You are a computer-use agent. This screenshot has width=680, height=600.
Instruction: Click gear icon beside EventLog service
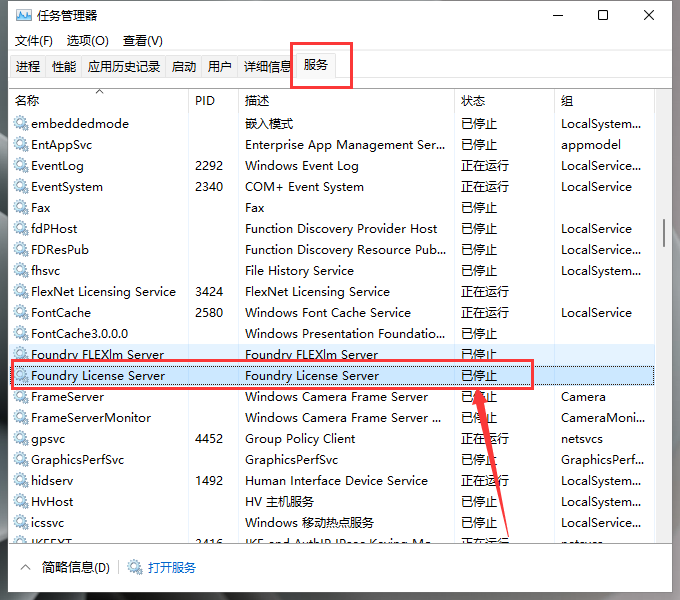21,166
